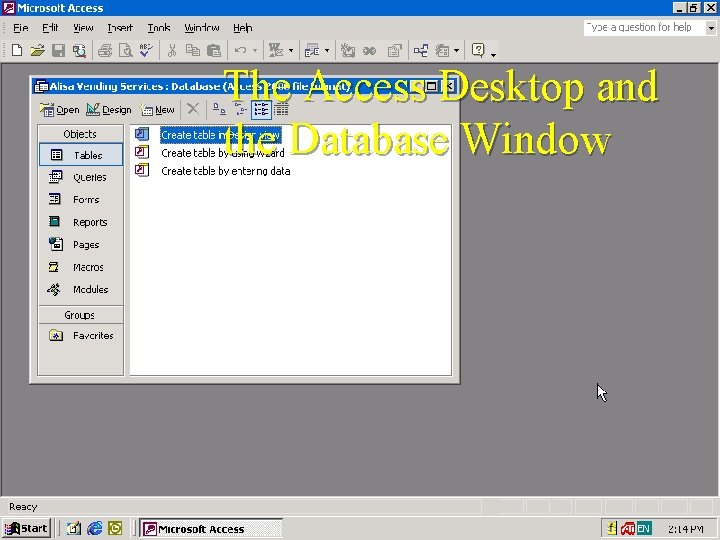Click the Cut scissors icon
Viewport: 720px width, 540px height.
pos(172,50)
